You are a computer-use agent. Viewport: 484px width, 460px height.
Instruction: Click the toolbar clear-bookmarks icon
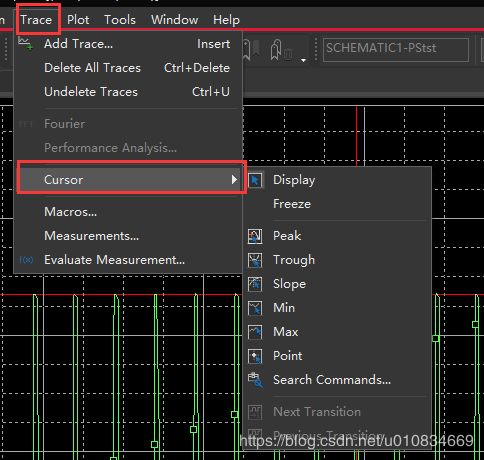coord(281,50)
